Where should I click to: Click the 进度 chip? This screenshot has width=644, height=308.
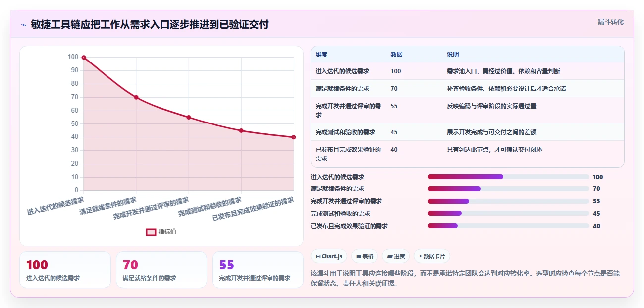pyautogui.click(x=396, y=256)
